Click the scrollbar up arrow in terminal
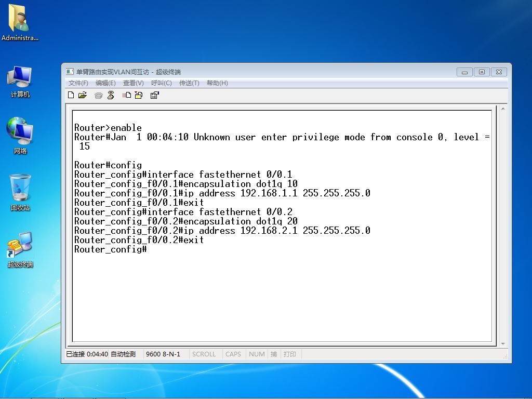 (x=503, y=109)
